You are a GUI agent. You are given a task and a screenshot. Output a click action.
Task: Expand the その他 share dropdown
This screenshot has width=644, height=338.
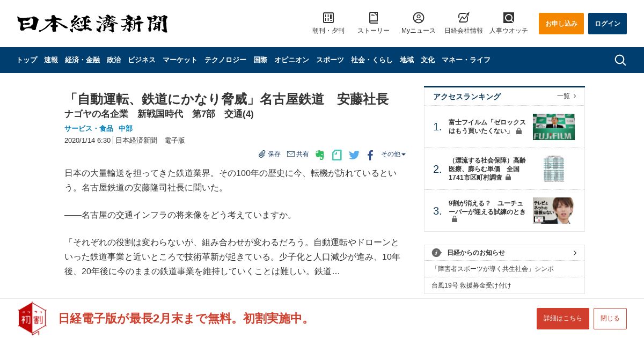pyautogui.click(x=393, y=154)
